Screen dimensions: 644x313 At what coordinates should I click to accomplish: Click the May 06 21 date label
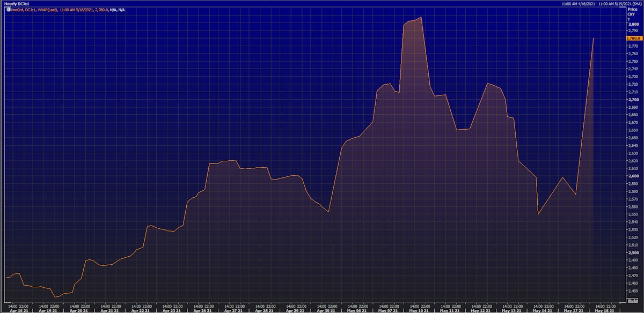(x=357, y=310)
